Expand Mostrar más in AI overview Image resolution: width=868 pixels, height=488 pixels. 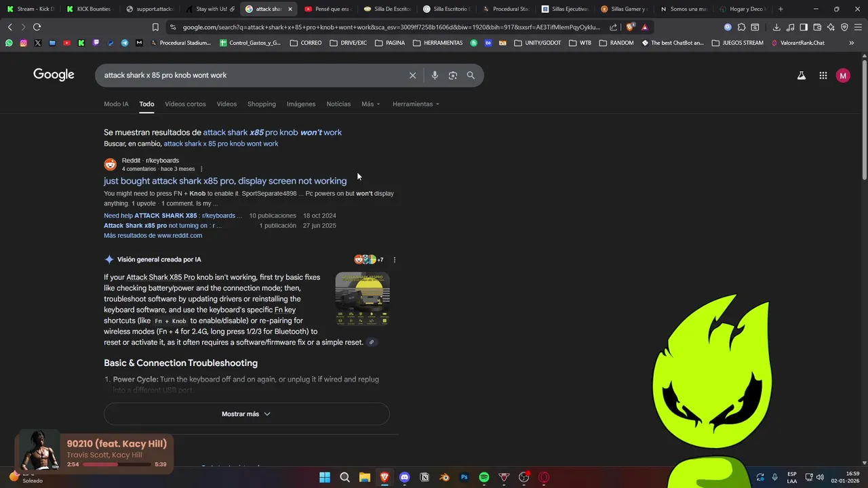pos(246,414)
